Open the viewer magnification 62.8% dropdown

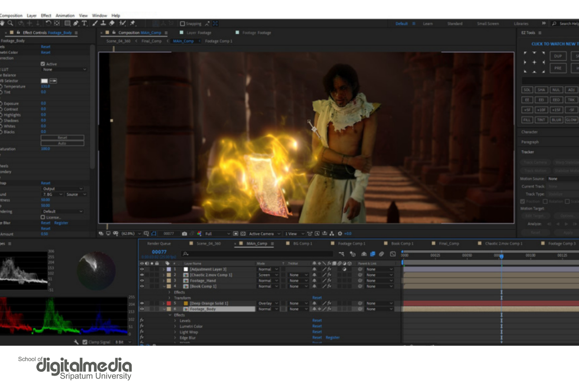coord(131,233)
